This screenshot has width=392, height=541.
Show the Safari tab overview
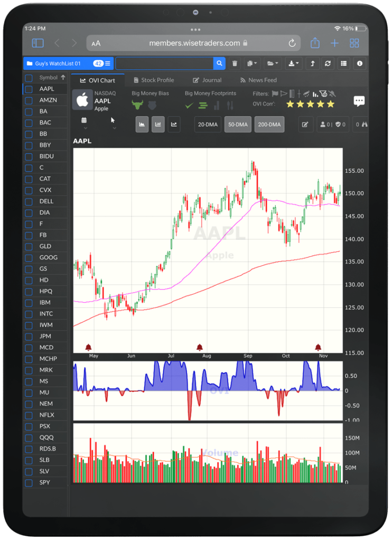(354, 43)
